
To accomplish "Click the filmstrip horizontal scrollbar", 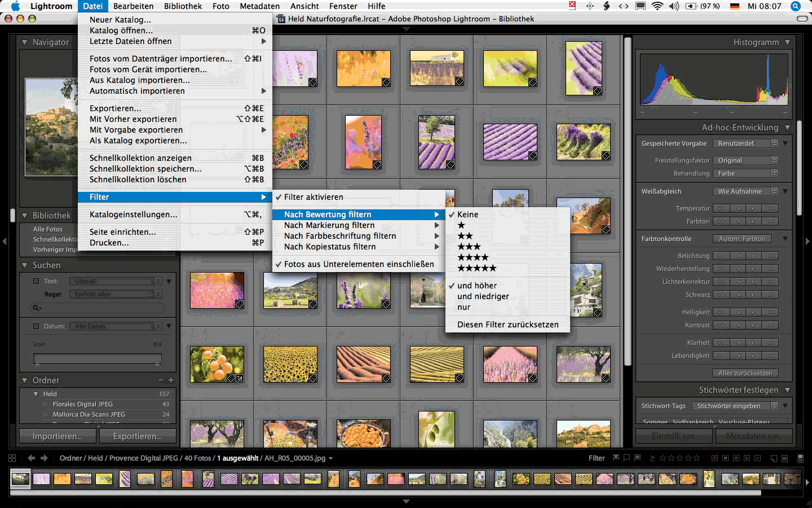I will click(x=386, y=493).
